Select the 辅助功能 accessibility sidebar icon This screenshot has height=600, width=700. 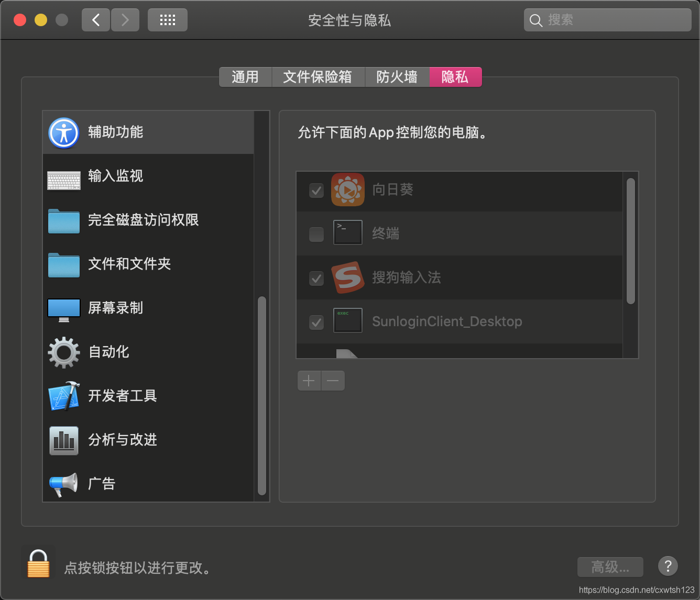click(x=63, y=132)
